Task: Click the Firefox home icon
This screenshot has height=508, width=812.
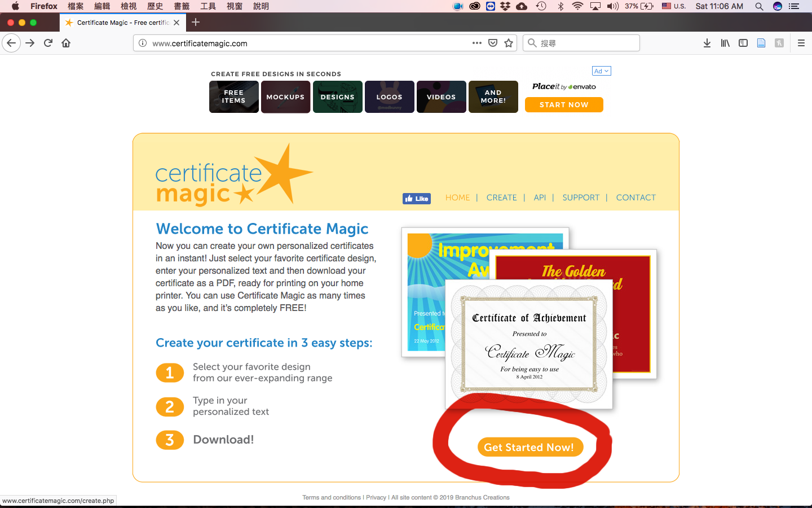Action: [x=66, y=43]
